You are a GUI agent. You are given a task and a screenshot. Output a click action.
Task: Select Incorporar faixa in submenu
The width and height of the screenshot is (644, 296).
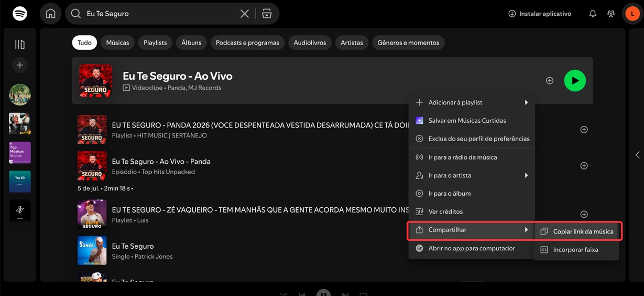pos(576,250)
